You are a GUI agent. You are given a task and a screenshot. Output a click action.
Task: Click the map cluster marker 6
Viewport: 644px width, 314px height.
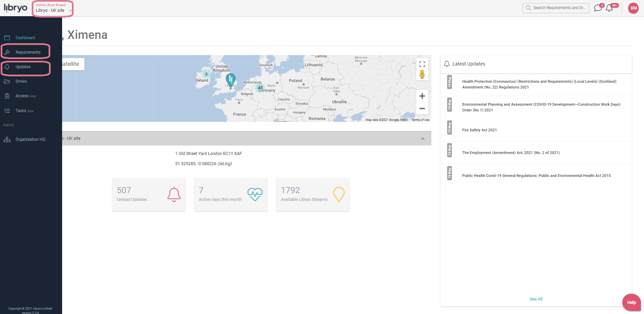point(206,74)
